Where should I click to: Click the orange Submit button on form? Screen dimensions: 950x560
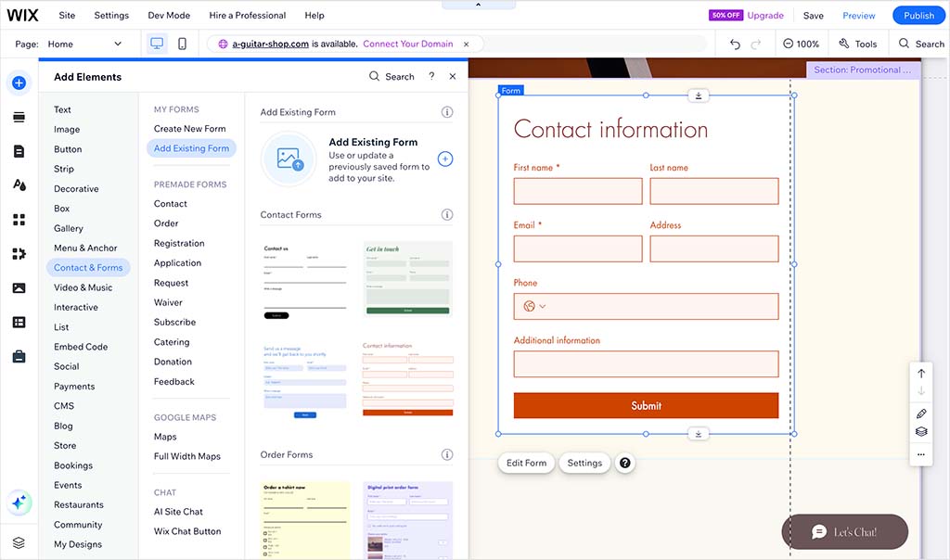[646, 405]
